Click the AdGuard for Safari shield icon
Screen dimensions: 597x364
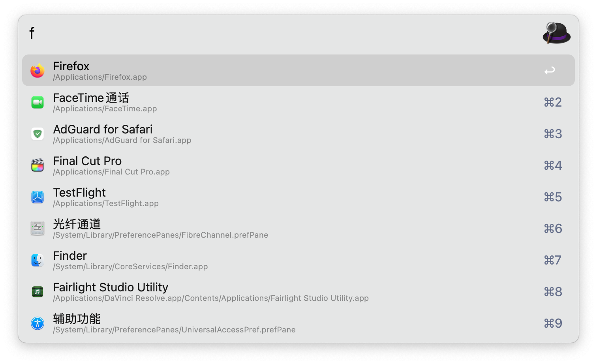tap(38, 134)
